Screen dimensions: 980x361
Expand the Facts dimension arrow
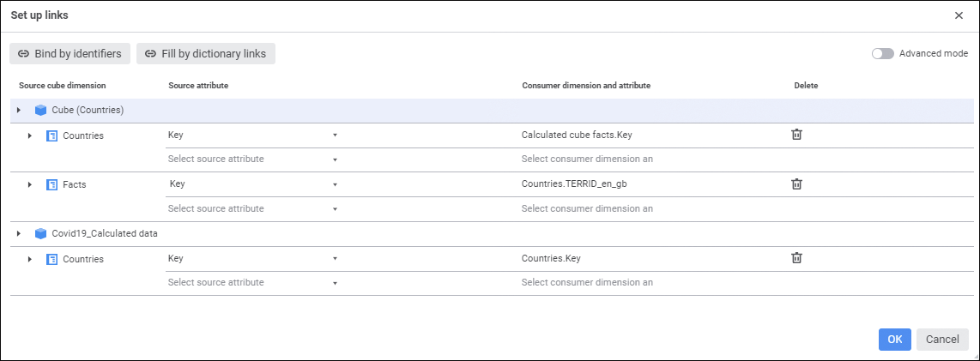29,184
